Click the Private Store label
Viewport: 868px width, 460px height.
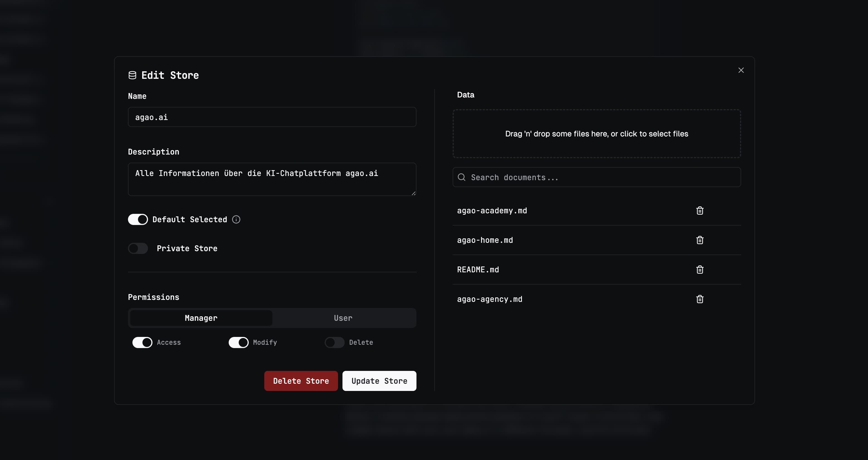click(x=187, y=249)
